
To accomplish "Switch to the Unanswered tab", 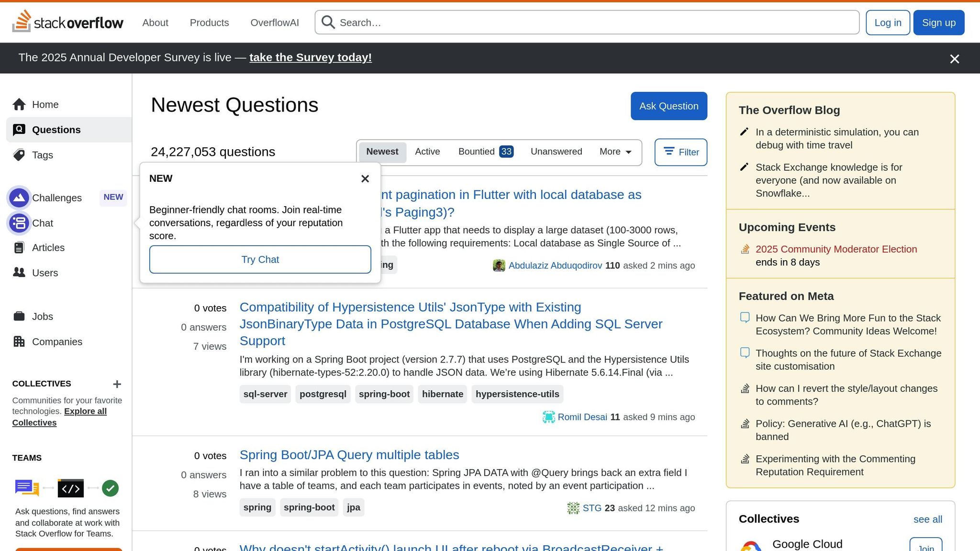I will (x=556, y=152).
